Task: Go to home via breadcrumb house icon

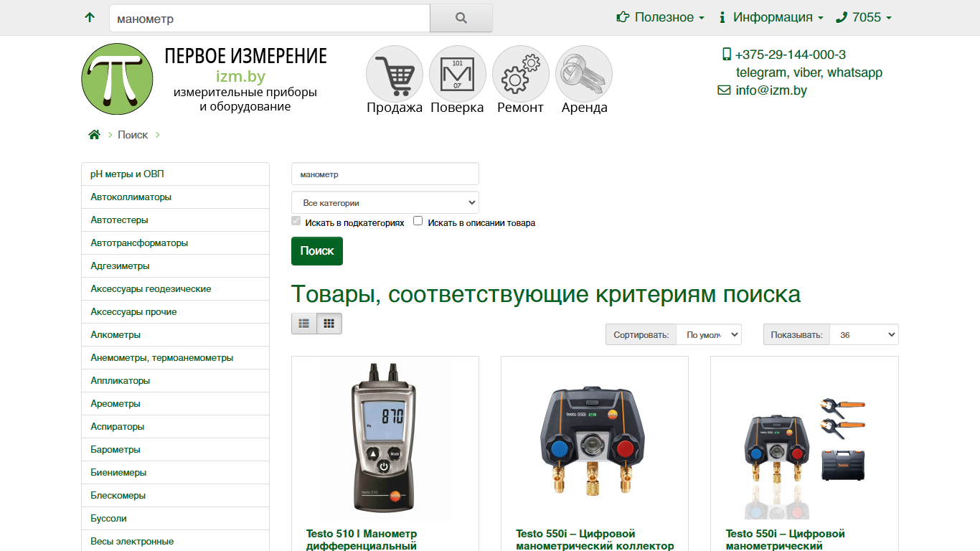Action: tap(94, 135)
